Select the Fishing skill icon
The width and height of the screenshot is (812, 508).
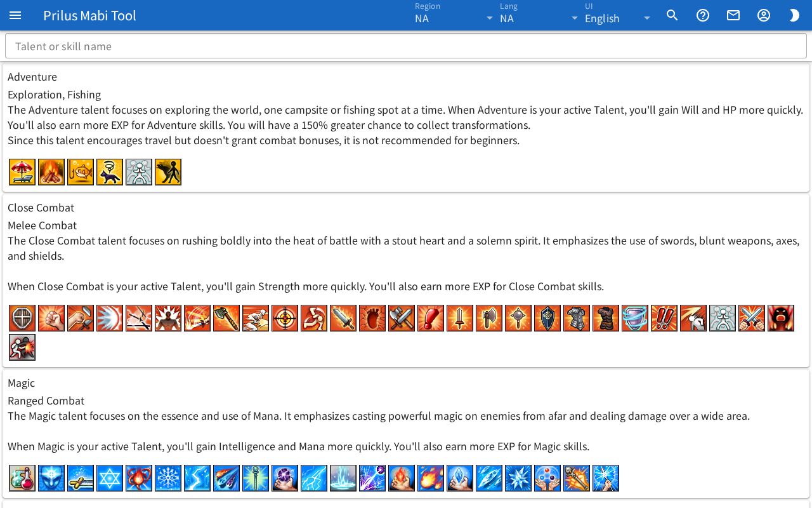(x=81, y=172)
